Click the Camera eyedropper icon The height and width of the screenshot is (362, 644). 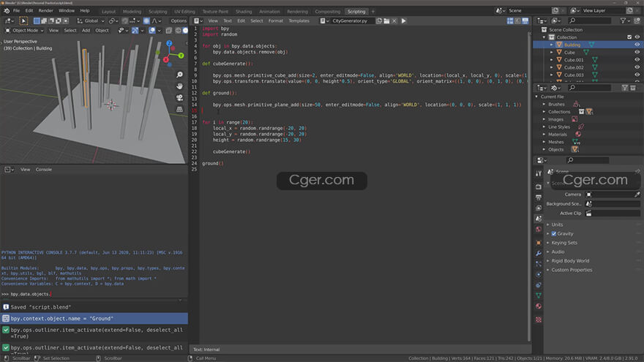(637, 194)
